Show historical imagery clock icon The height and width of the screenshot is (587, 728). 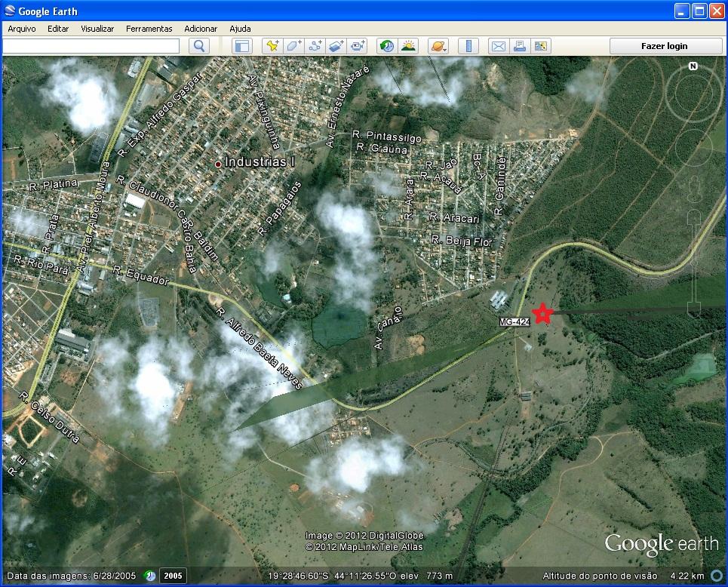point(387,46)
